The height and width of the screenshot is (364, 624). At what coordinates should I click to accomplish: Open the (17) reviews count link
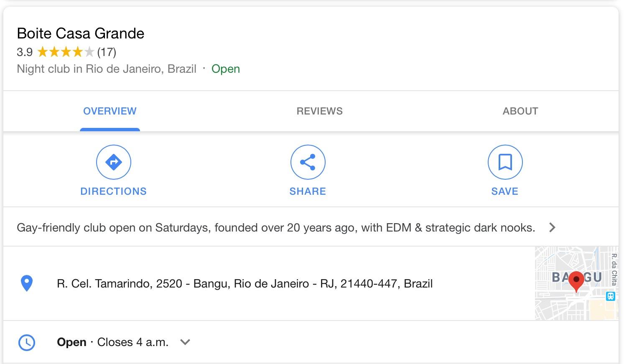107,52
